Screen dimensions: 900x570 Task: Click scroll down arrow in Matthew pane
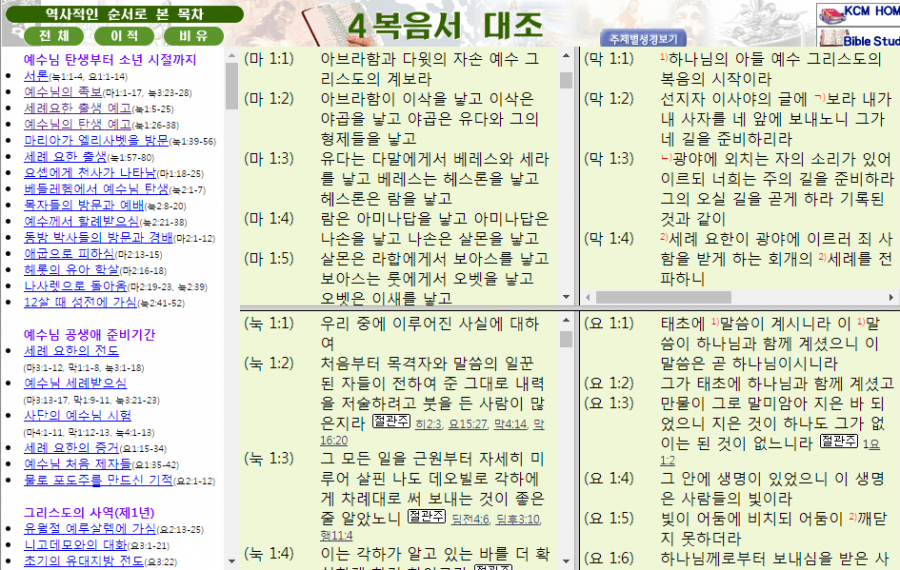[566, 298]
